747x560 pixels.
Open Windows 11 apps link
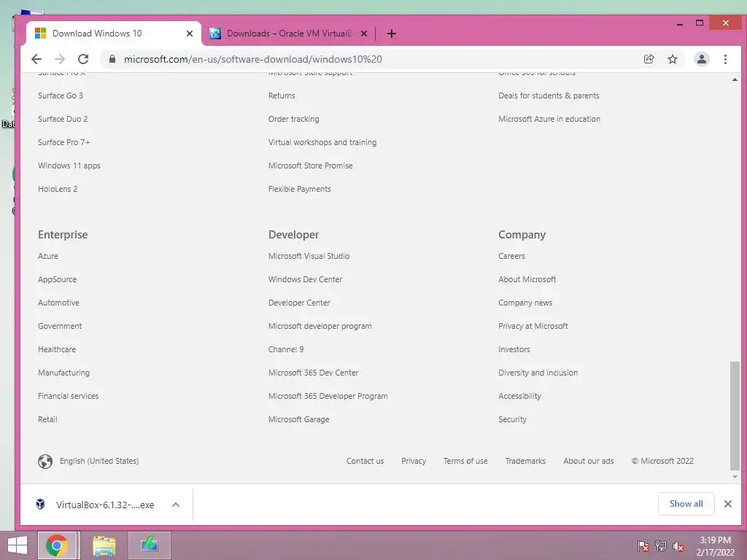pos(69,166)
